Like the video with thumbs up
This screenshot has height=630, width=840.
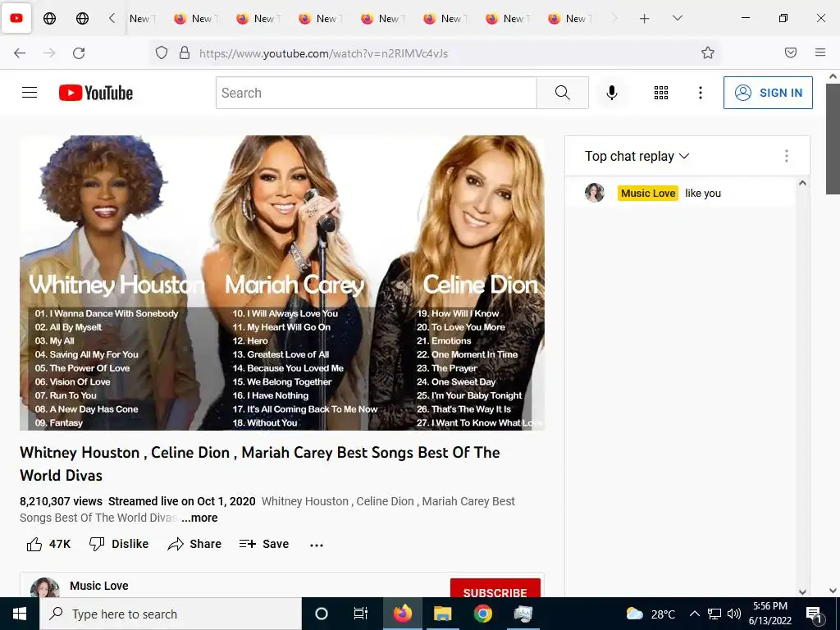(48, 545)
